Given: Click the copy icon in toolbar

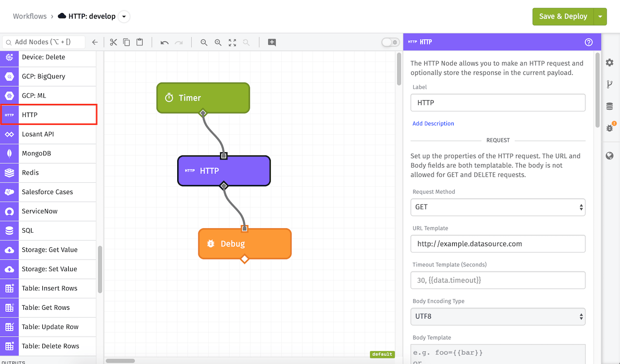Looking at the screenshot, I should point(127,42).
